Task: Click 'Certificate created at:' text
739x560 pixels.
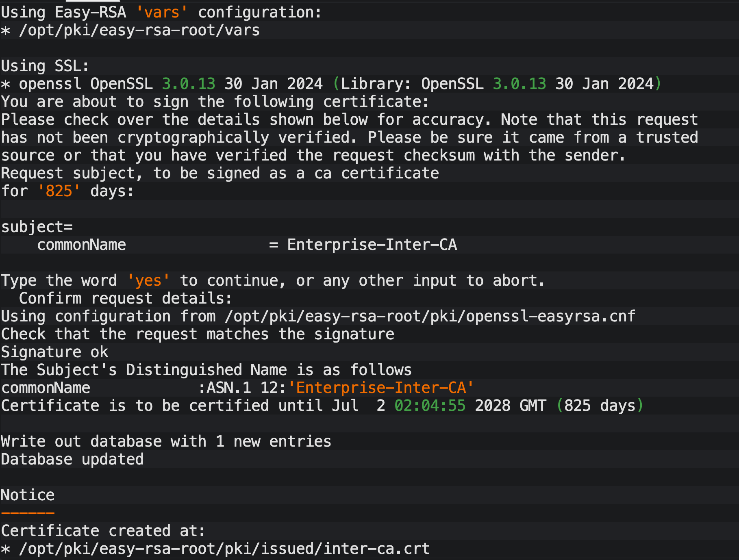Action: 103,531
